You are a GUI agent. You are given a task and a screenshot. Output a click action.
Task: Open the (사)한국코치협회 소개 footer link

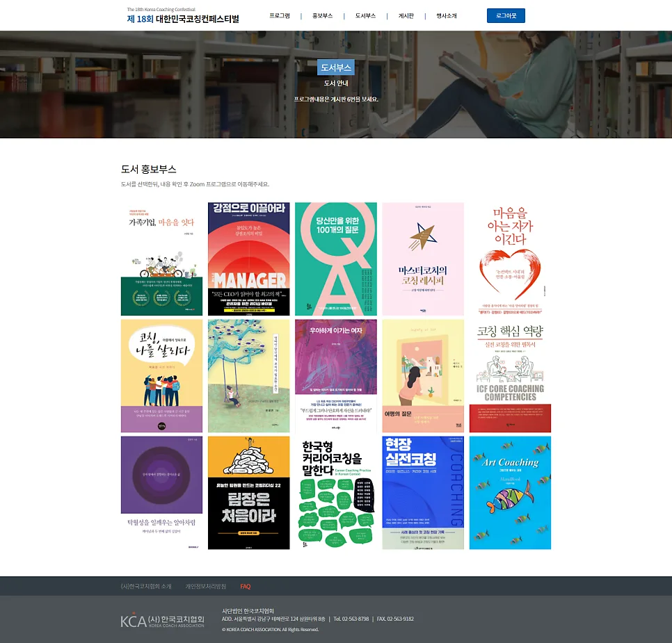(x=146, y=586)
